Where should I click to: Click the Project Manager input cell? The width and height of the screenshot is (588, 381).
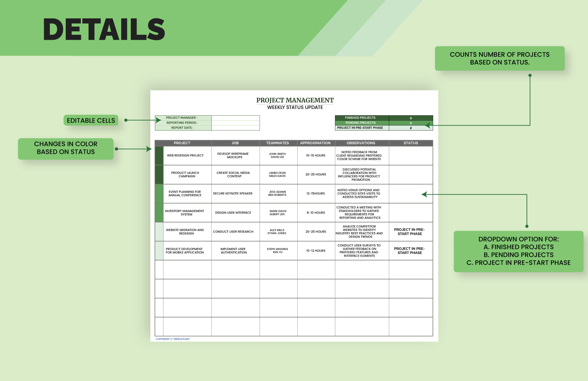236,118
